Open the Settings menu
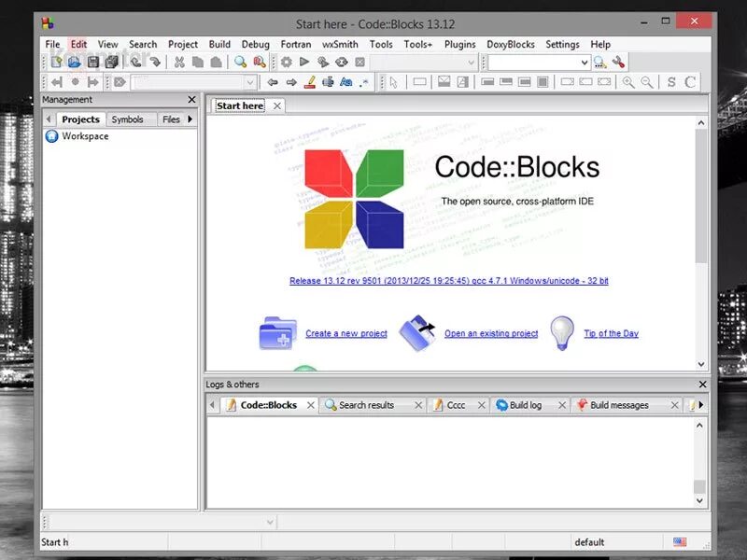This screenshot has height=560, width=747. [x=562, y=44]
